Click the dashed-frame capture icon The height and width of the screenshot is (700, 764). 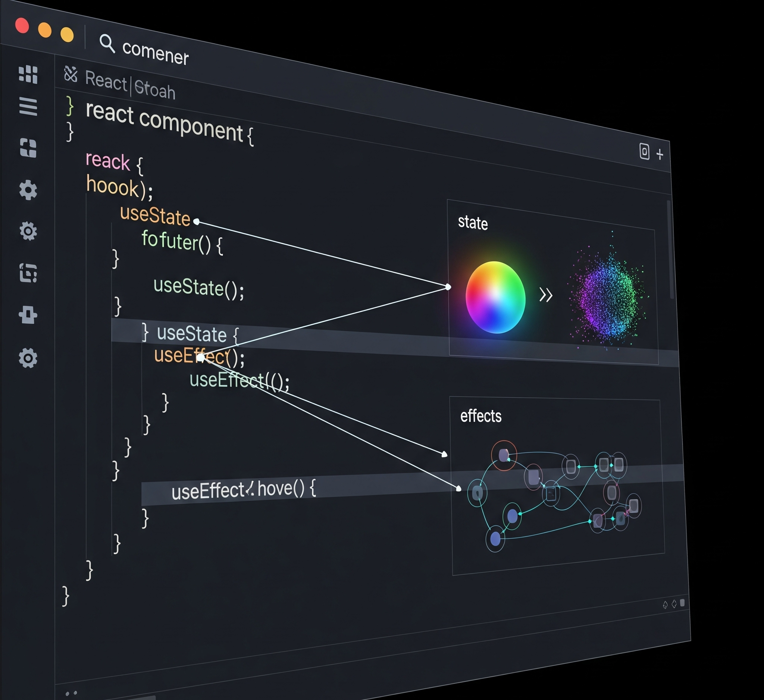[28, 273]
